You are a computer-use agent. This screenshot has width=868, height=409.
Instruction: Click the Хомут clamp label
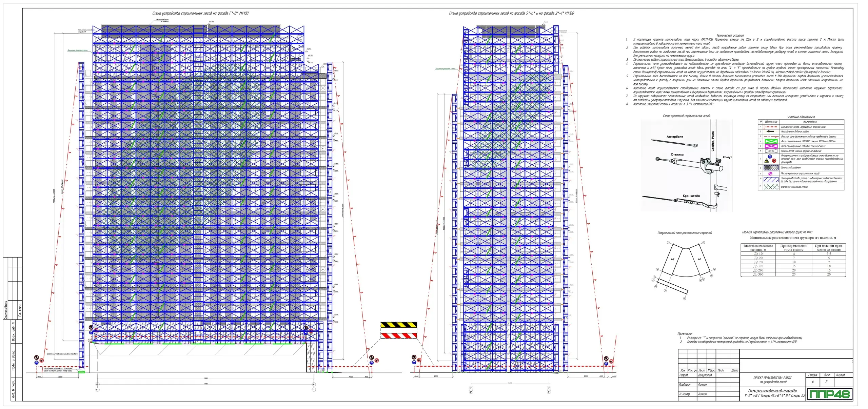point(727,157)
